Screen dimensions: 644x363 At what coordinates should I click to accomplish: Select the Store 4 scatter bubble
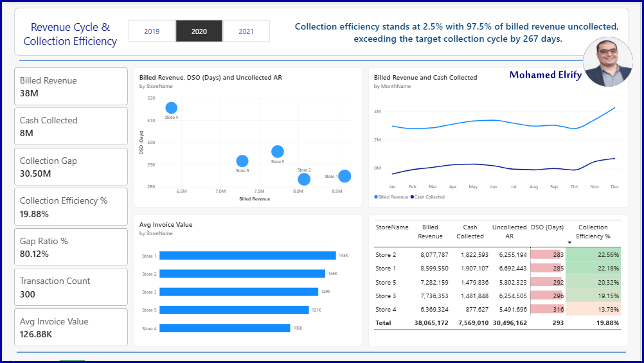click(171, 108)
